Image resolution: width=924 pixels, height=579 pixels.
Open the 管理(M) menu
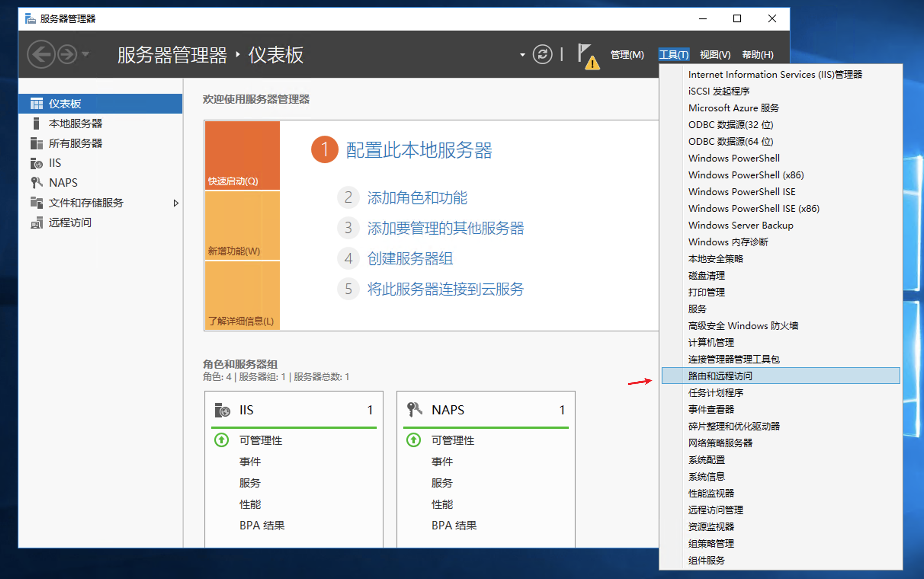pyautogui.click(x=627, y=54)
